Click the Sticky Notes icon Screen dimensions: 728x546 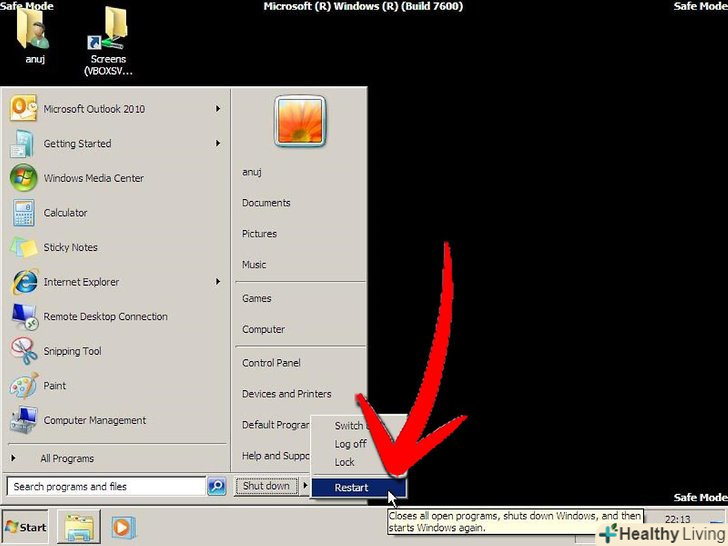pyautogui.click(x=24, y=247)
